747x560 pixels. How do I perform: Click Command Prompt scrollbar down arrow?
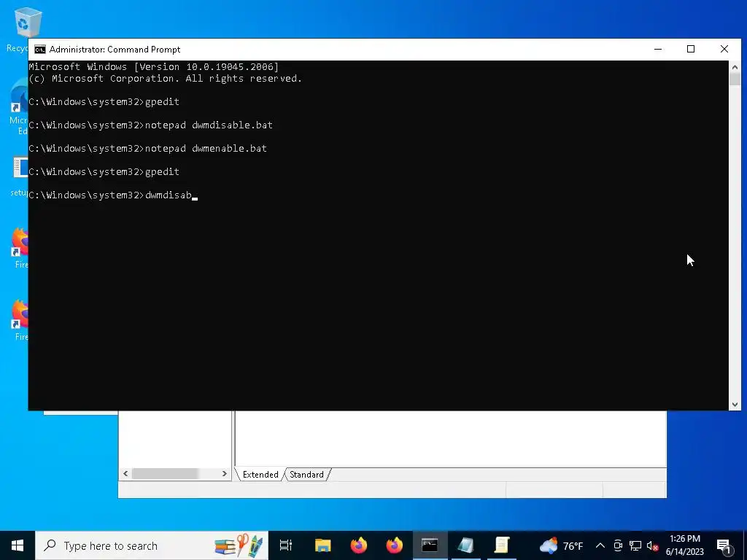tap(735, 404)
